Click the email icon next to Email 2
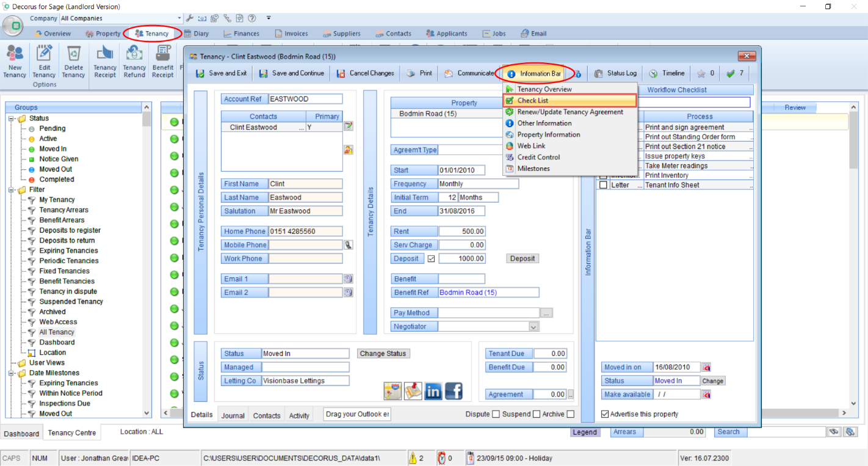This screenshot has width=868, height=466. click(x=349, y=293)
